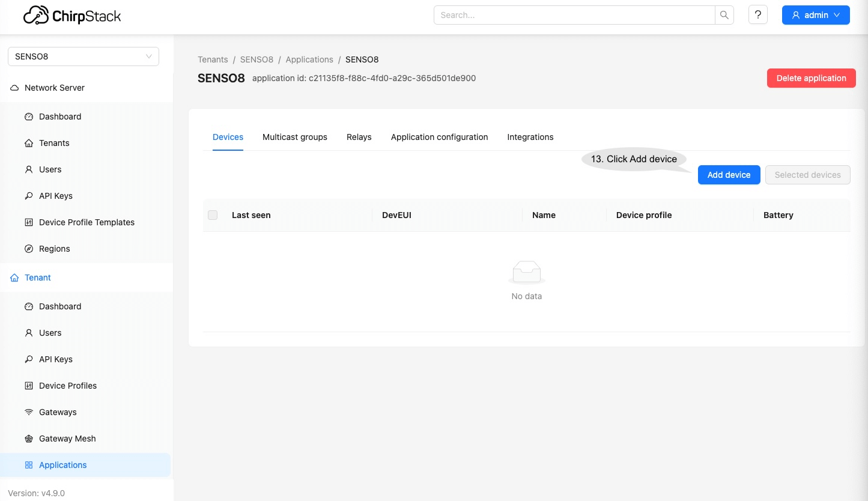The image size is (868, 501).
Task: Click the Applications grid icon in sidebar
Action: coord(29,465)
